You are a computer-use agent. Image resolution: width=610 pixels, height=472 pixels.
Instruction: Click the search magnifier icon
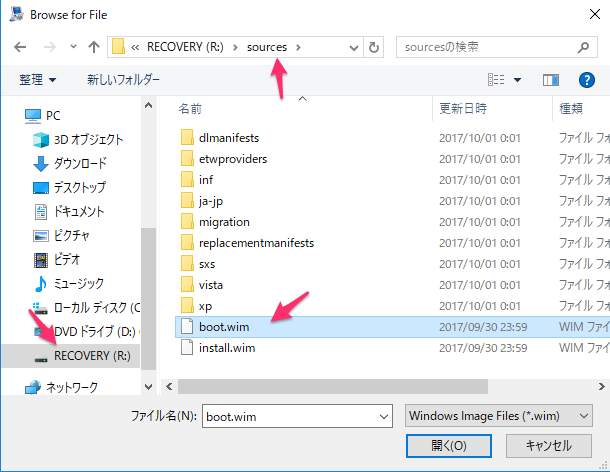(x=583, y=47)
